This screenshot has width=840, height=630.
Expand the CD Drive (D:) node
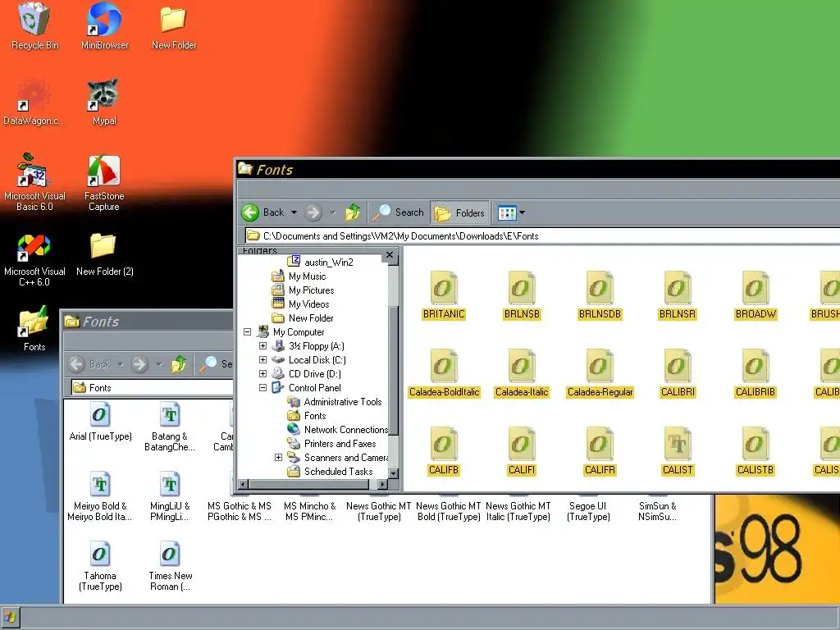point(263,374)
